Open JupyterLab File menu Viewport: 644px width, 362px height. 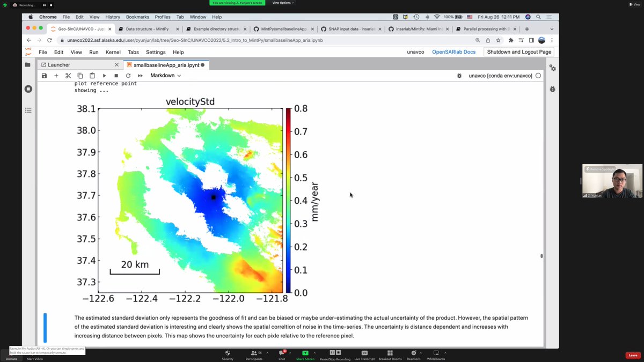coord(43,52)
